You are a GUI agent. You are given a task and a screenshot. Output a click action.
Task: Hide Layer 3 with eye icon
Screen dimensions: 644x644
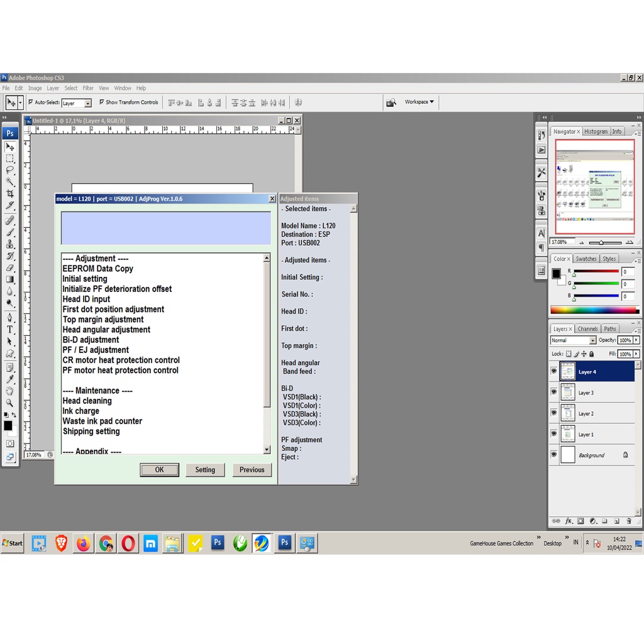[553, 392]
